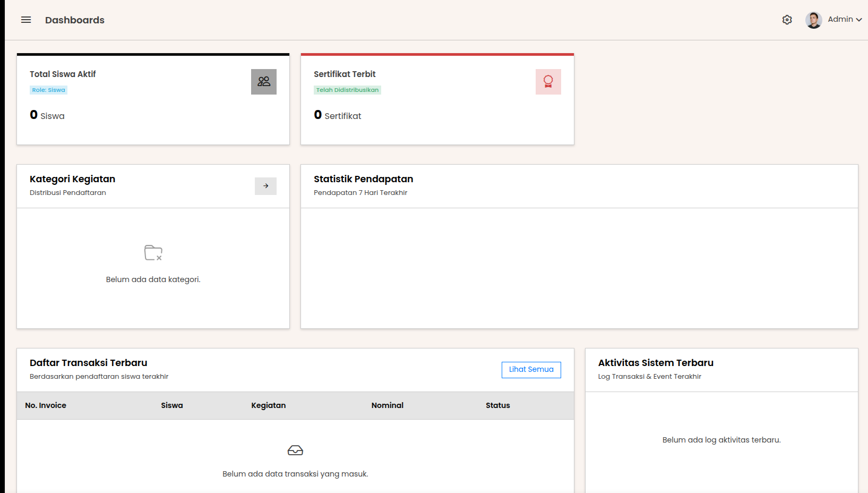
Task: Click the '0 Siswa' count
Action: (47, 115)
